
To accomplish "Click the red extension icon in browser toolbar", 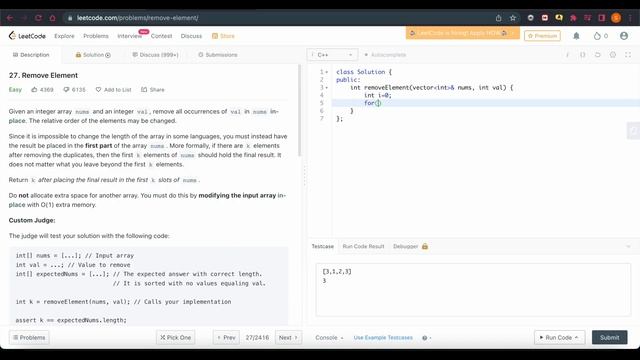I will tap(544, 18).
